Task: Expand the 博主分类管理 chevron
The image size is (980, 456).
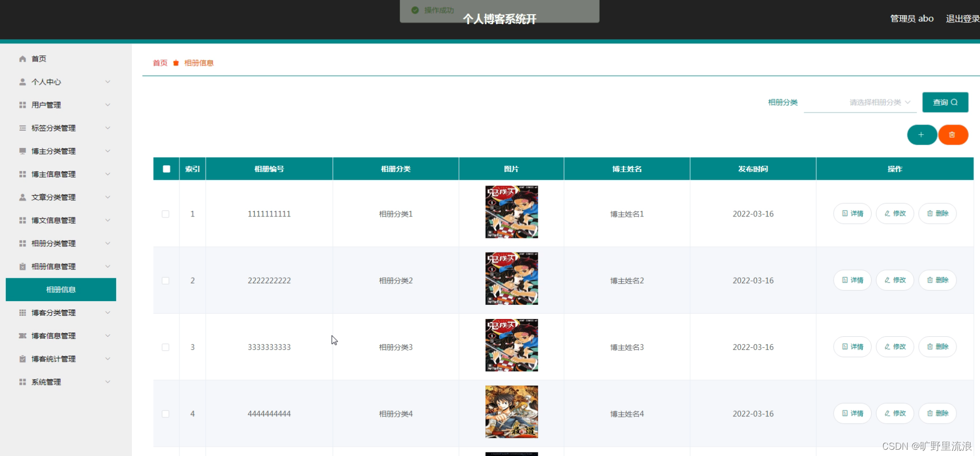Action: click(108, 151)
